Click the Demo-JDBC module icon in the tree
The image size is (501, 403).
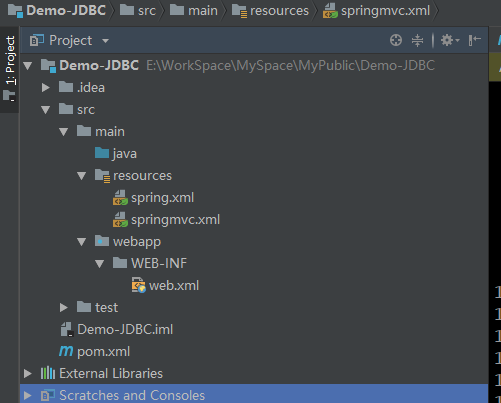click(48, 65)
